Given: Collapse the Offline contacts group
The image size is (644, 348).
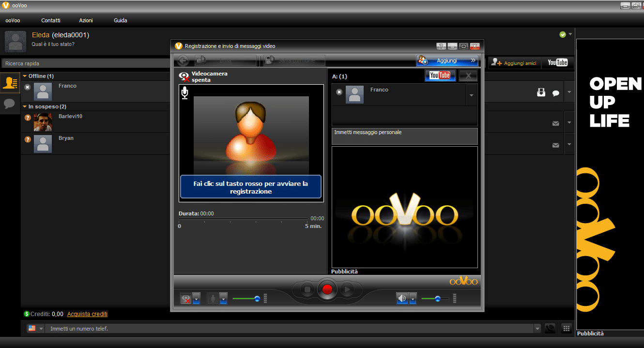Looking at the screenshot, I should [24, 76].
